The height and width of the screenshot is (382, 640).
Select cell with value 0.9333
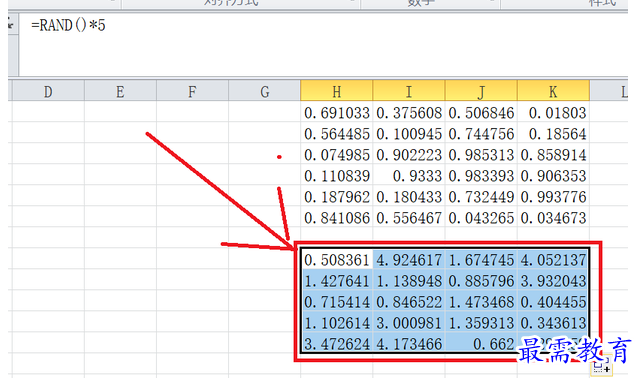pos(409,175)
